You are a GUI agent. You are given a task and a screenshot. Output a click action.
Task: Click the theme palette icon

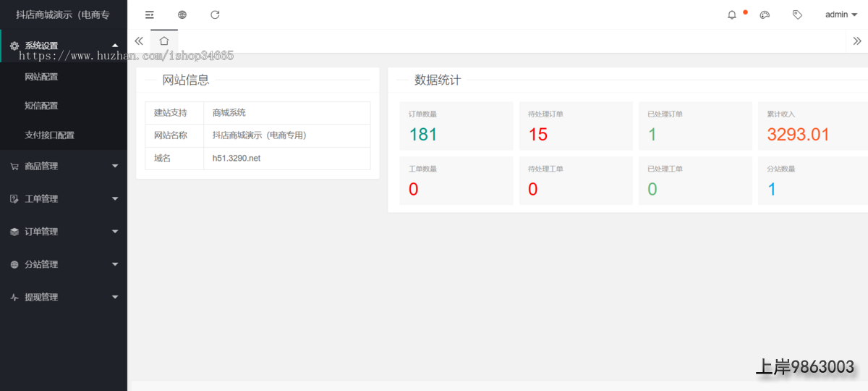tap(765, 14)
